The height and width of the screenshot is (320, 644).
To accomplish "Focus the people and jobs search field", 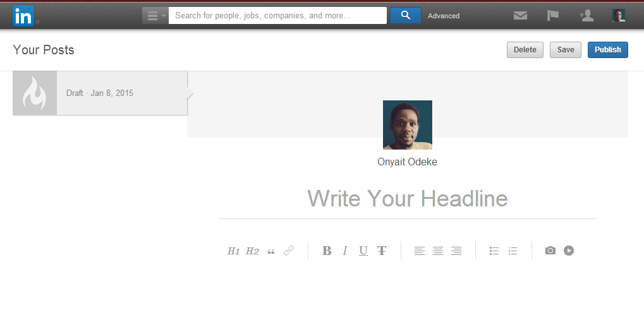I will [x=277, y=16].
